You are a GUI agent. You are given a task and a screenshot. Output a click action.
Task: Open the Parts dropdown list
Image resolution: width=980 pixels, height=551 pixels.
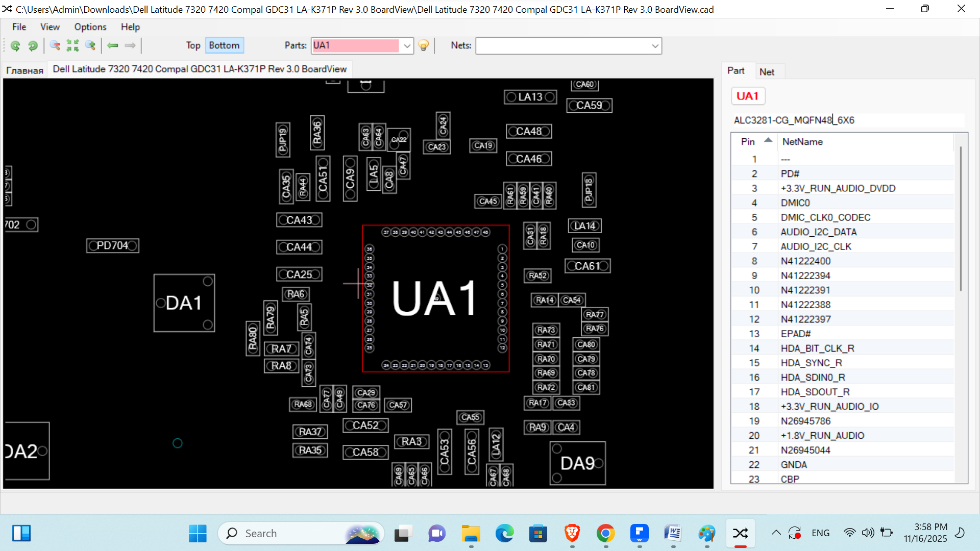pyautogui.click(x=407, y=46)
